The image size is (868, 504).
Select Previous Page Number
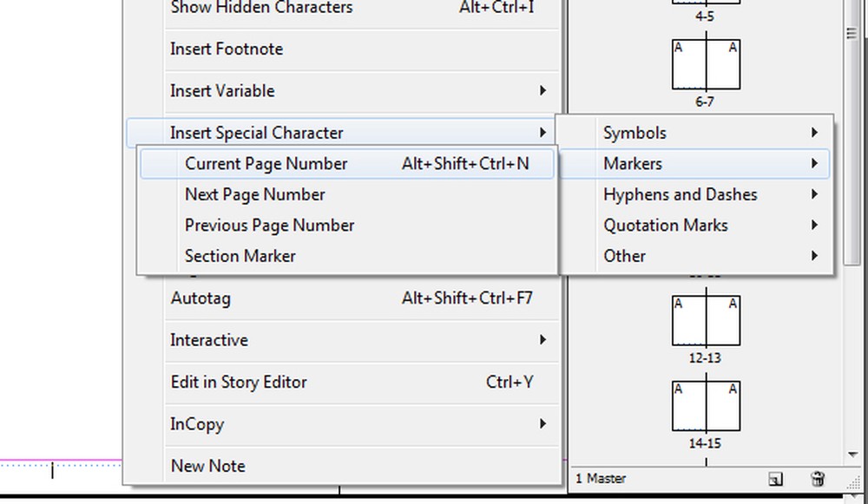pos(269,225)
